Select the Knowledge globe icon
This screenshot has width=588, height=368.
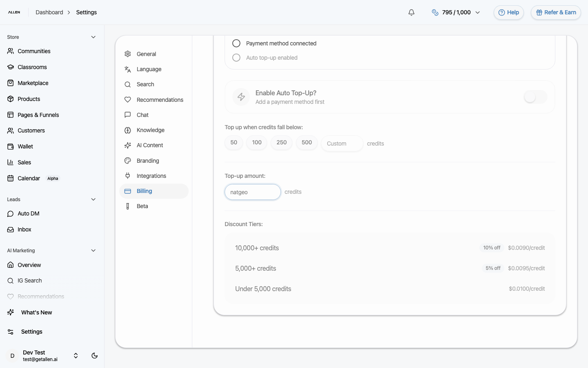128,130
